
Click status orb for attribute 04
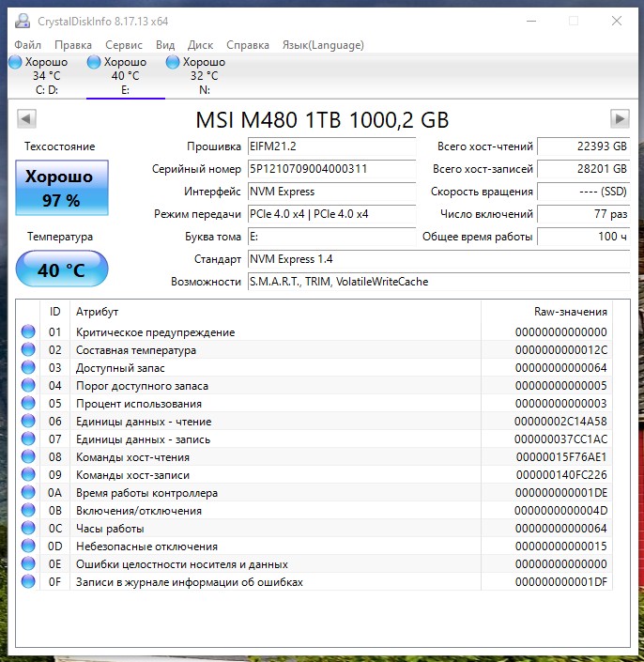pos(28,386)
